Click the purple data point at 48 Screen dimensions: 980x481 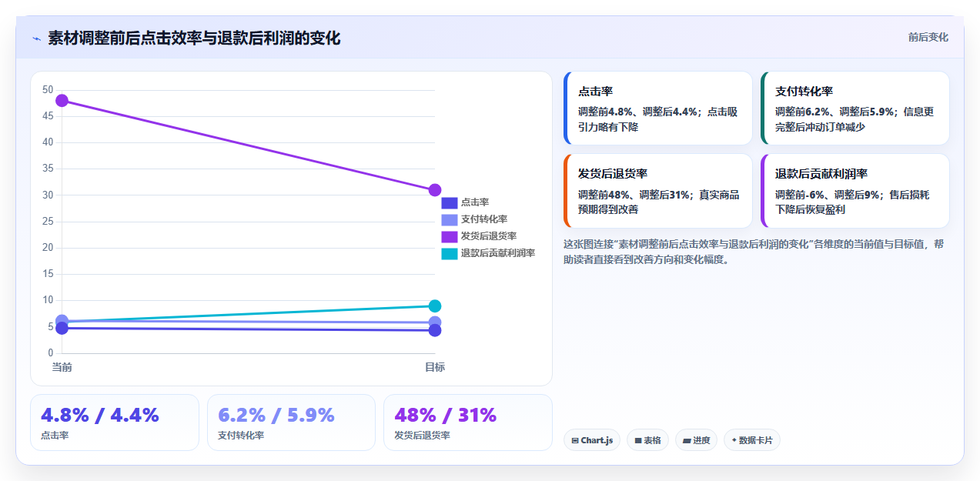62,101
